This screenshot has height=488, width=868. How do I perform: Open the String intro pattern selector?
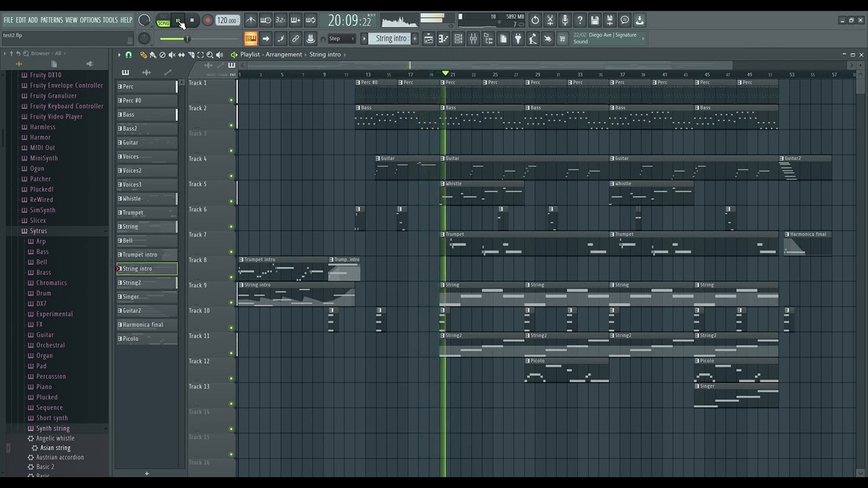391,39
